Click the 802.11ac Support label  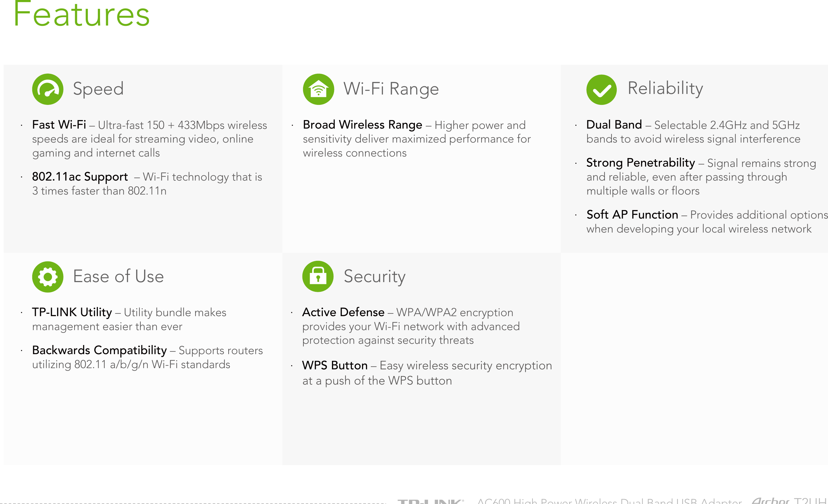coord(80,176)
